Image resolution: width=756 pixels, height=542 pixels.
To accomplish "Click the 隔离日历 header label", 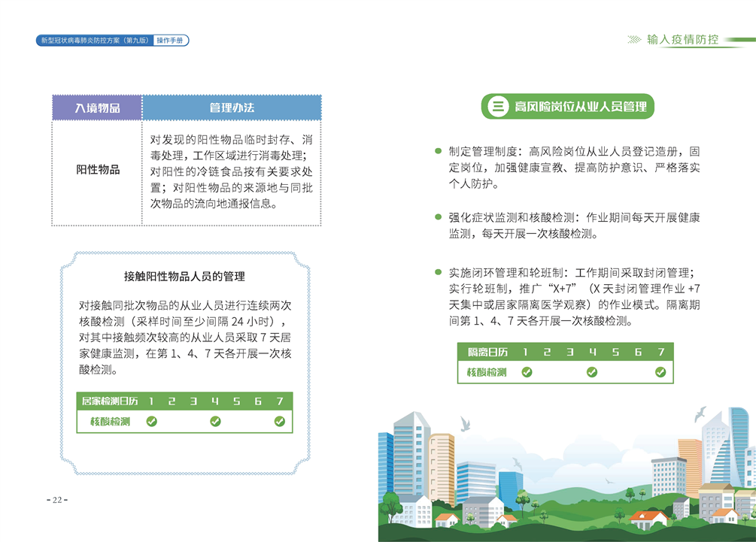I will coord(487,353).
